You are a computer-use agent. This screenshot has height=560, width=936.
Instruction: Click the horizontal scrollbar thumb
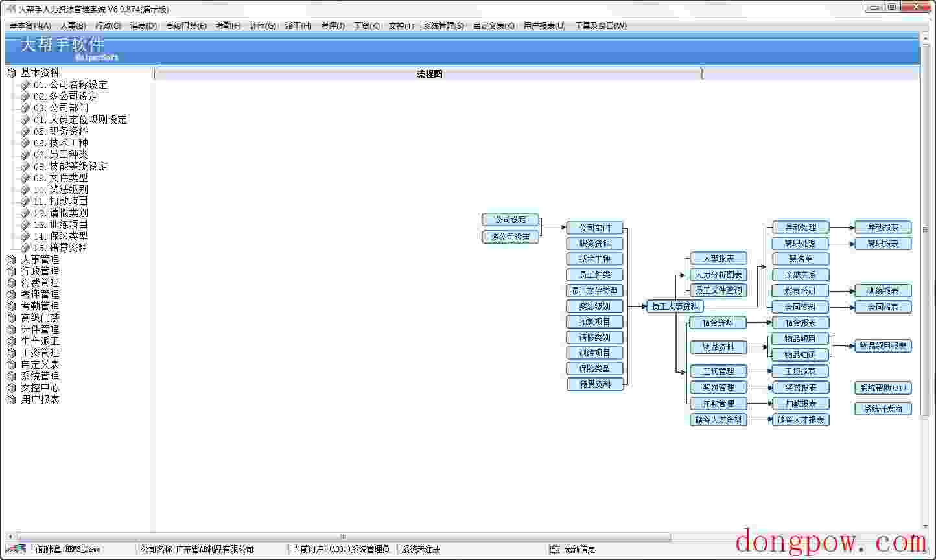(344, 537)
